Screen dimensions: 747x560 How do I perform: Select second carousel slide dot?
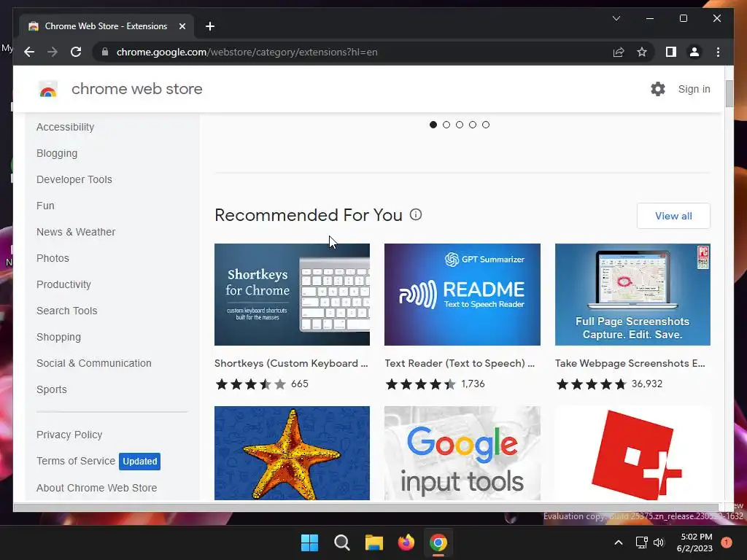tap(446, 125)
